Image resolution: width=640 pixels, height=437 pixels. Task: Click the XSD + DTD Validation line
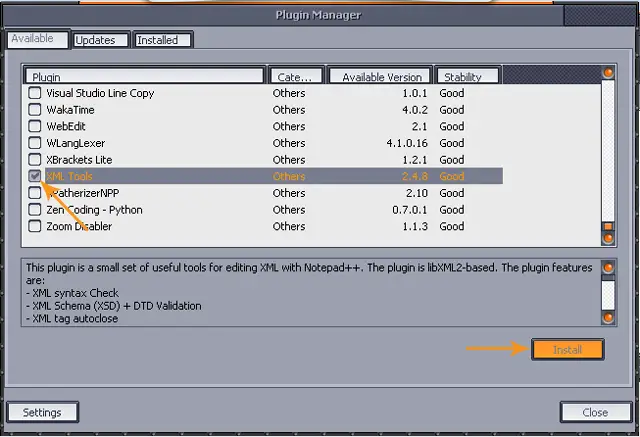113,306
